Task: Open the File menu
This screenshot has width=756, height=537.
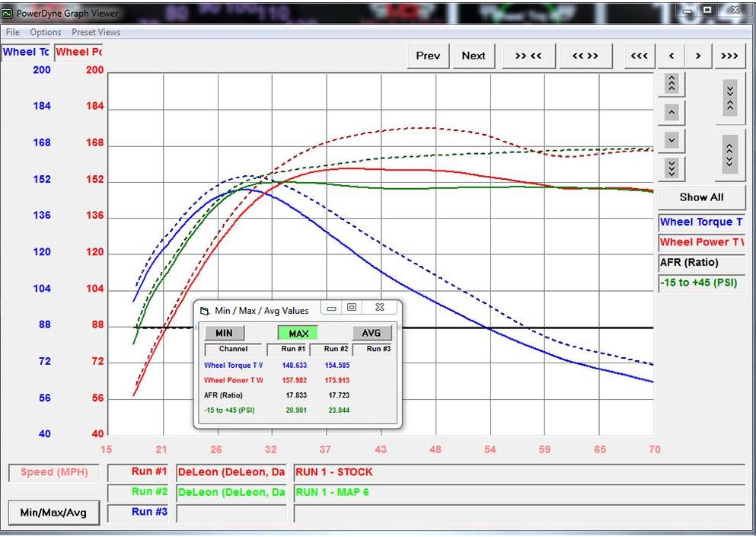Action: click(x=12, y=32)
